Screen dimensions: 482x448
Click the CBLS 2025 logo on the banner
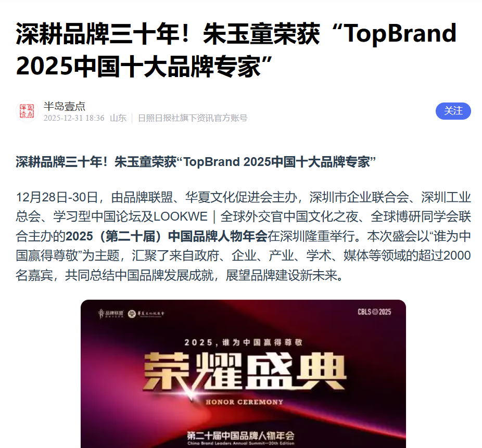tap(374, 312)
